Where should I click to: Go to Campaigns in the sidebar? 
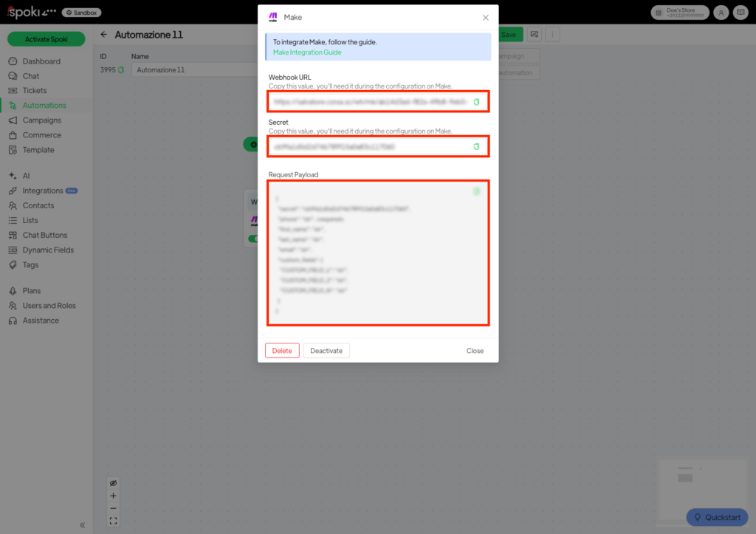(41, 120)
